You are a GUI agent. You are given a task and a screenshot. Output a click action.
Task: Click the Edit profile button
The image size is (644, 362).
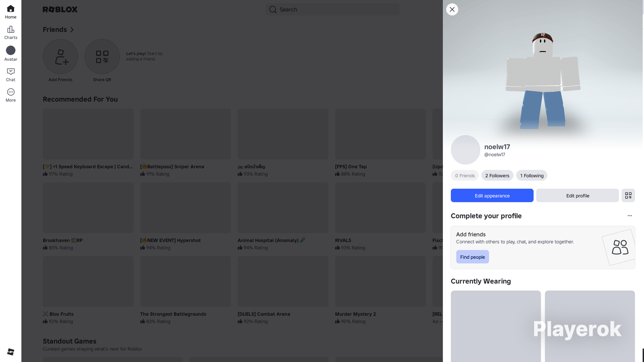[x=577, y=195]
